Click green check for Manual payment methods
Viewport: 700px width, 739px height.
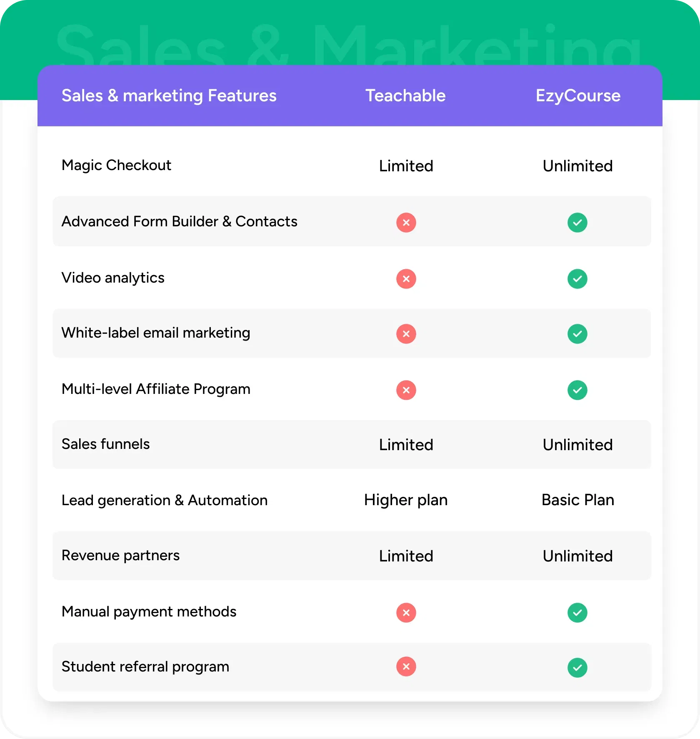tap(577, 613)
